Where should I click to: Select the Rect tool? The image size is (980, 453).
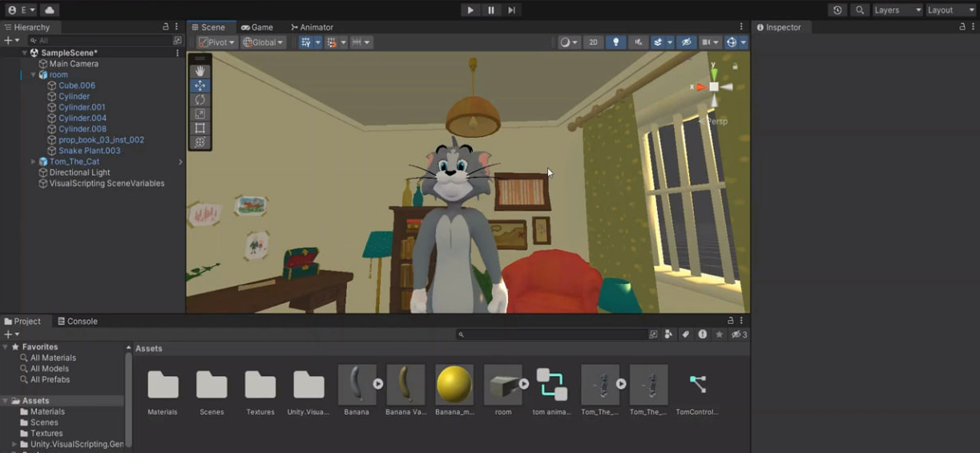pos(200,127)
